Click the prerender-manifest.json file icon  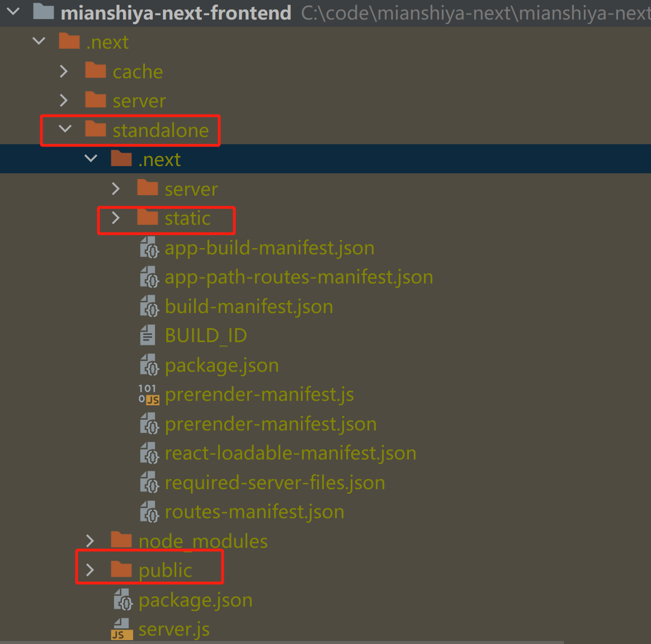pos(149,424)
